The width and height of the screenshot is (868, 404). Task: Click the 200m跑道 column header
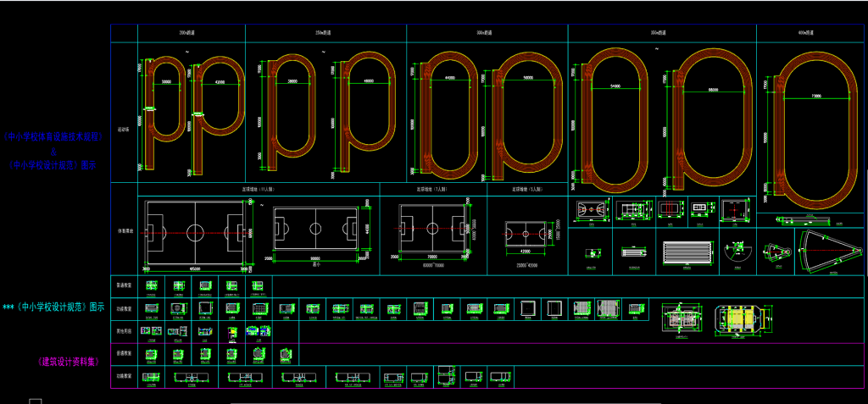coord(190,31)
